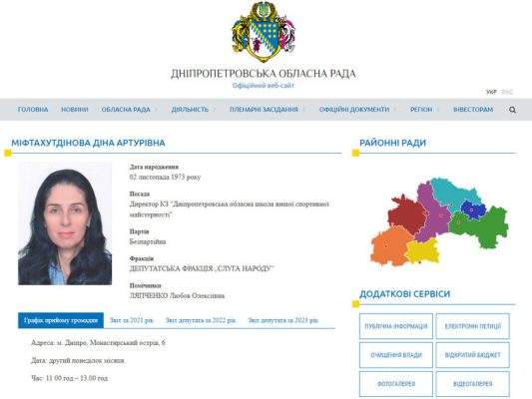Select the teal district on the map
Viewport: 532px width, 399px height.
[453, 194]
